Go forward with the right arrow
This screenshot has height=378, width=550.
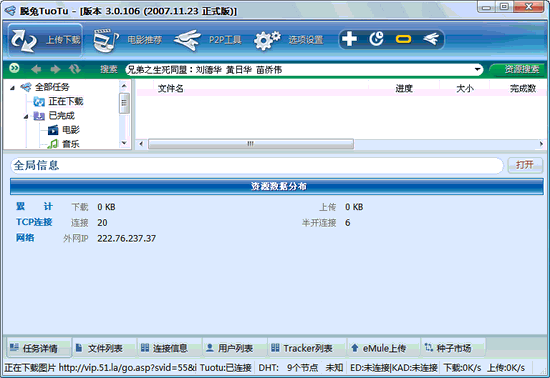tap(55, 69)
